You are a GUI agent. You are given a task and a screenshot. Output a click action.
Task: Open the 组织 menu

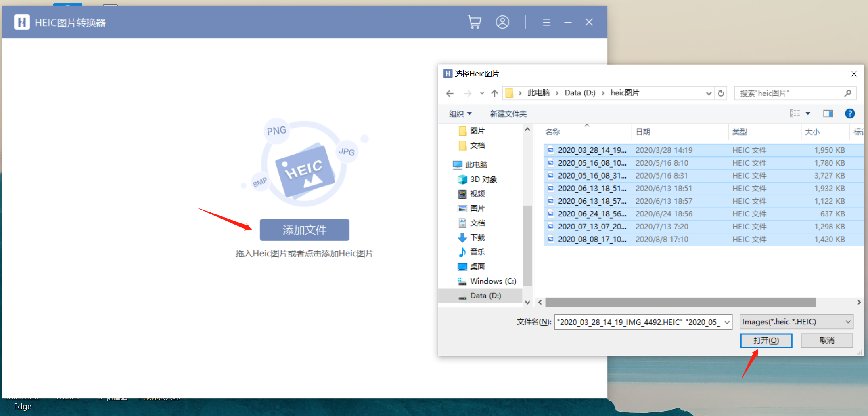click(460, 114)
